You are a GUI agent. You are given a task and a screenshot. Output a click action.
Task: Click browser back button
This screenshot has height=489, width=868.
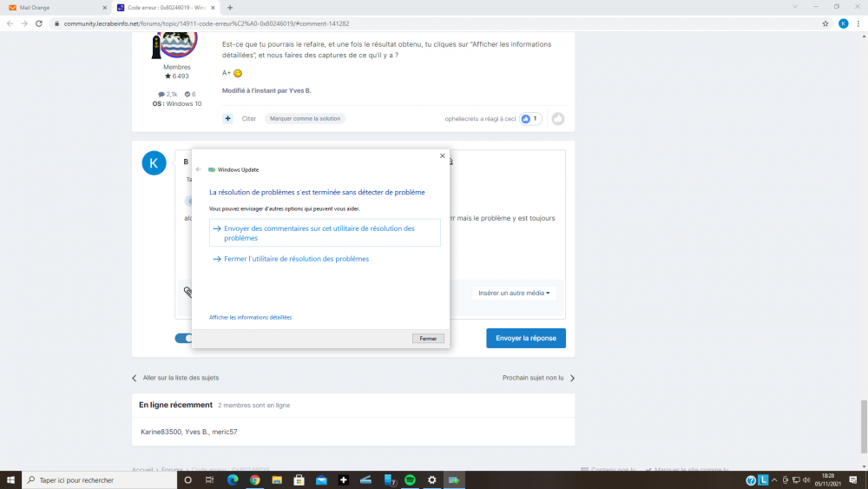10,23
